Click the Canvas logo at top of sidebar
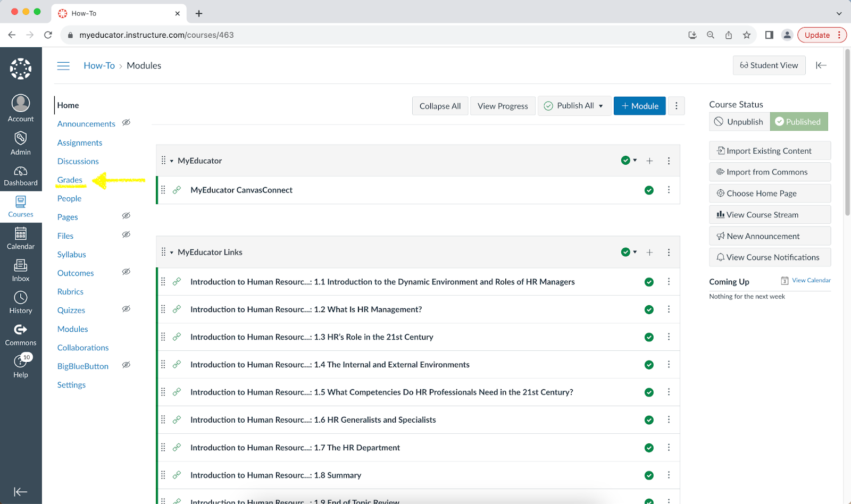This screenshot has height=504, width=851. (21, 69)
